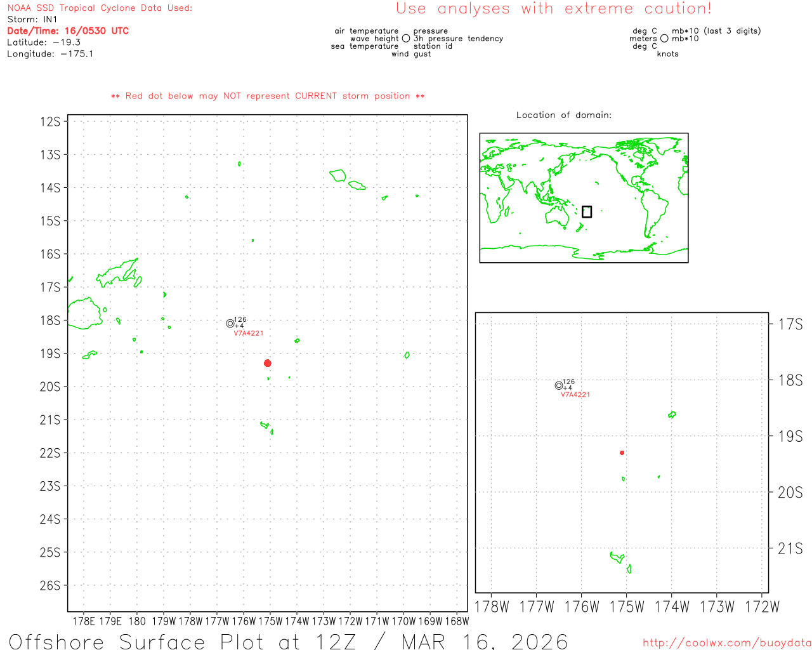Click red 'may NOT represent CURRENT storm position' note

pyautogui.click(x=268, y=96)
